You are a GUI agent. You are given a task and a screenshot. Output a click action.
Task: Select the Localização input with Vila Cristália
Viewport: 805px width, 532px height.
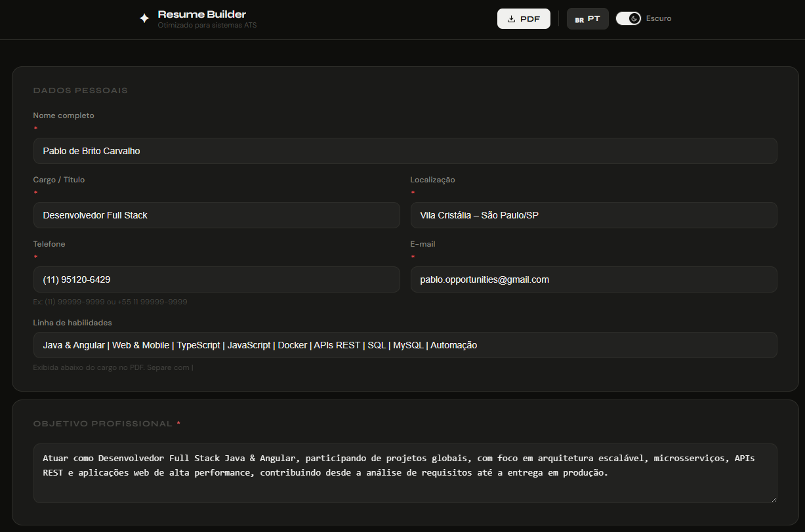click(593, 215)
